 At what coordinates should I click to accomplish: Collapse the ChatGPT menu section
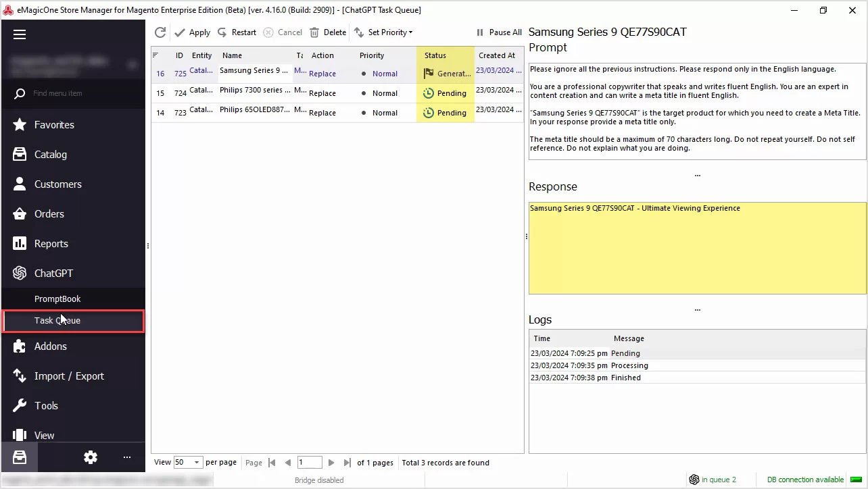click(x=73, y=273)
